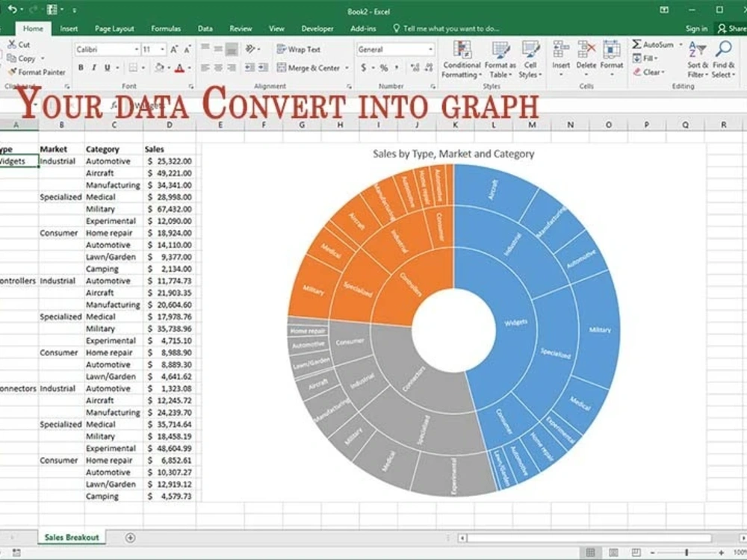Align text right icon
The image size is (747, 560).
click(x=232, y=68)
